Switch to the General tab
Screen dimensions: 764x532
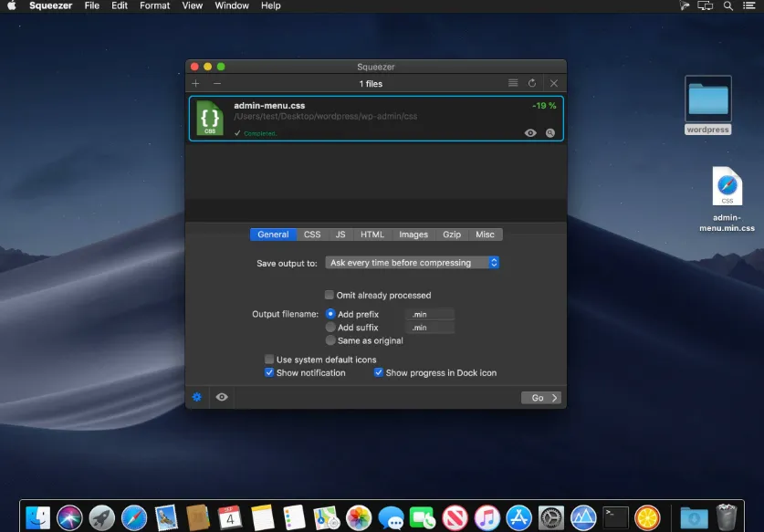click(273, 235)
